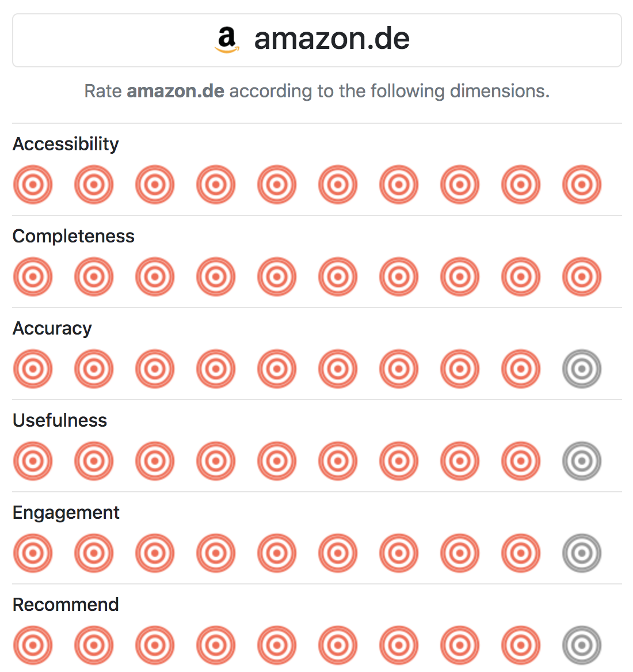Click the Recommend section heading
633x672 pixels.
coord(65,605)
